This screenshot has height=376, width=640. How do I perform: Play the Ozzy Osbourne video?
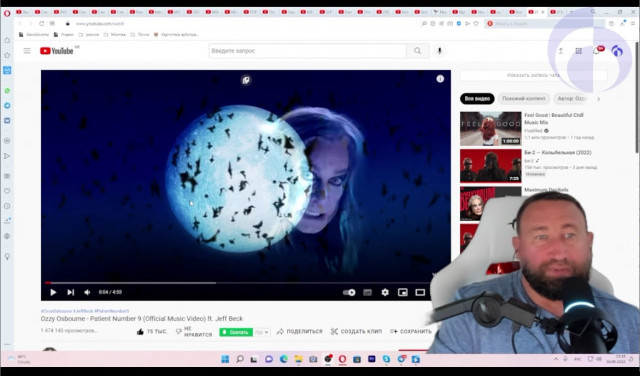tap(53, 292)
